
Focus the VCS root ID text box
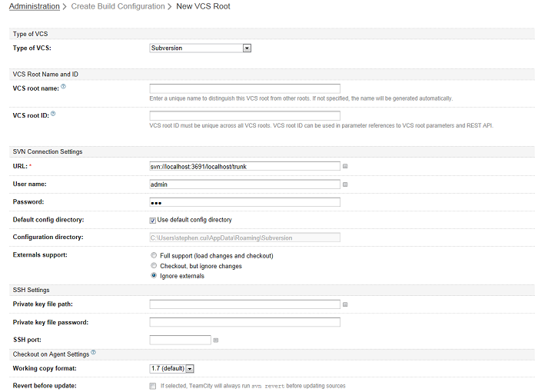tap(244, 115)
